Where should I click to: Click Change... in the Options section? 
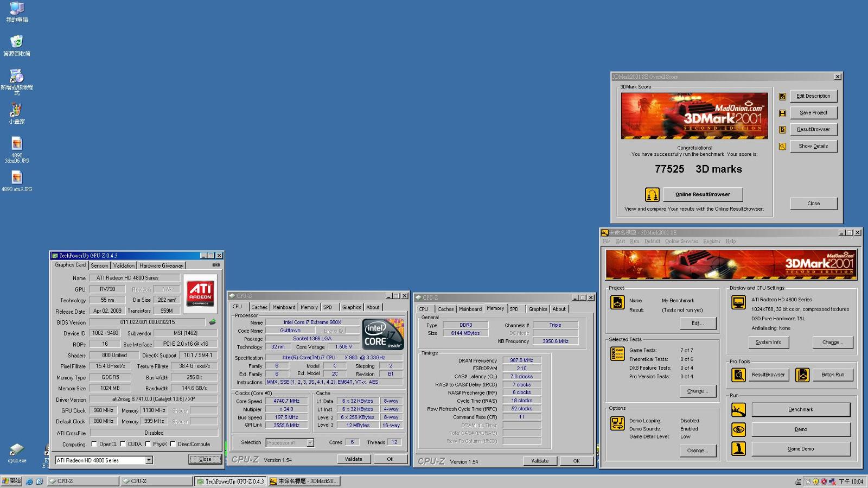click(x=698, y=451)
